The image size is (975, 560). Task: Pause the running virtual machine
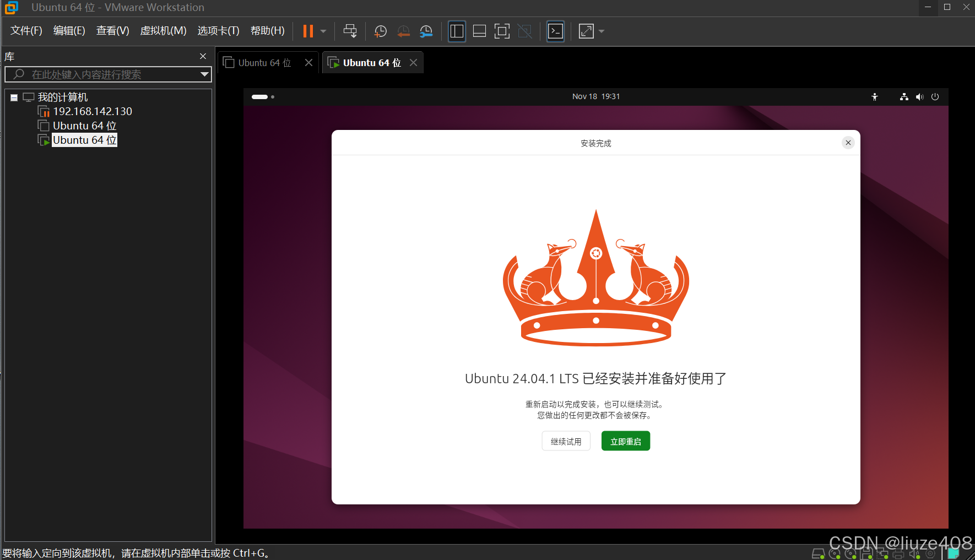[308, 31]
